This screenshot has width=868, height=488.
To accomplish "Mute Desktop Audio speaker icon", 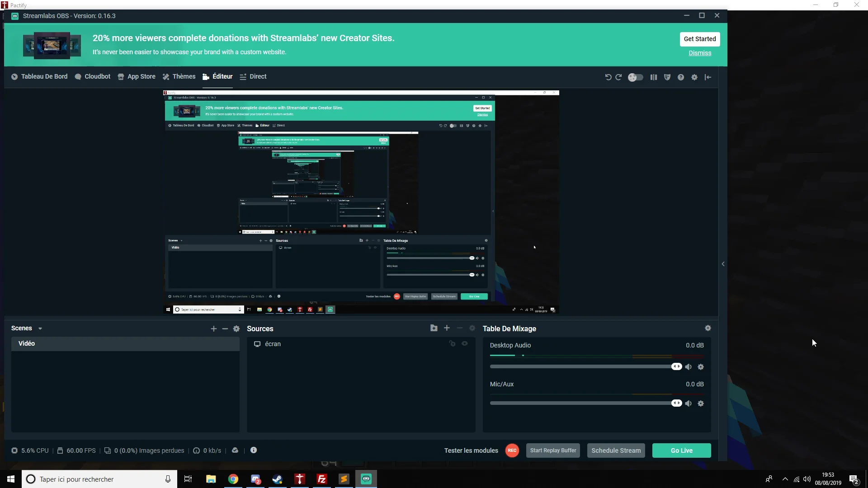I will [x=688, y=367].
